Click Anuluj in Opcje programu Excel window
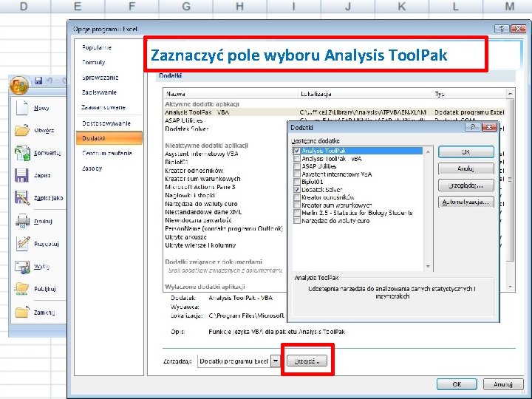The image size is (532, 399). click(x=503, y=384)
